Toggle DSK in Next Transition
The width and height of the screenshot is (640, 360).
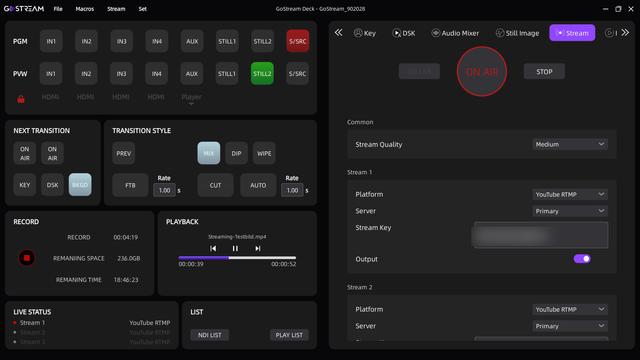52,185
